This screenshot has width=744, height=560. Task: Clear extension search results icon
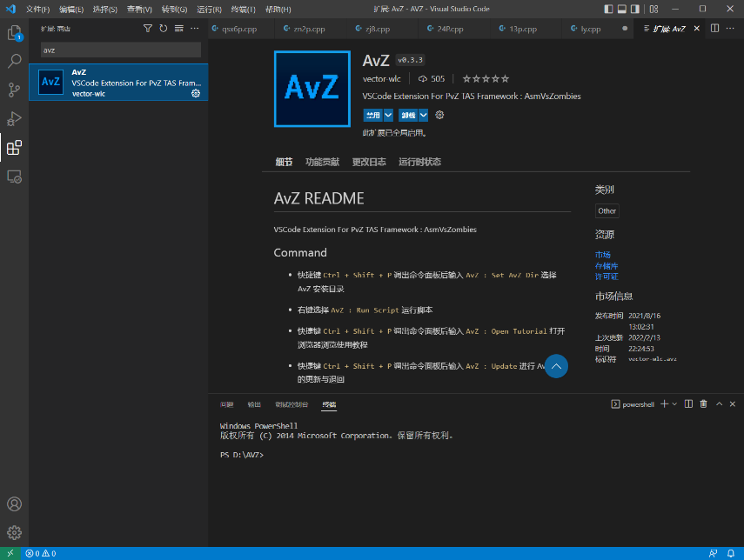pos(179,29)
